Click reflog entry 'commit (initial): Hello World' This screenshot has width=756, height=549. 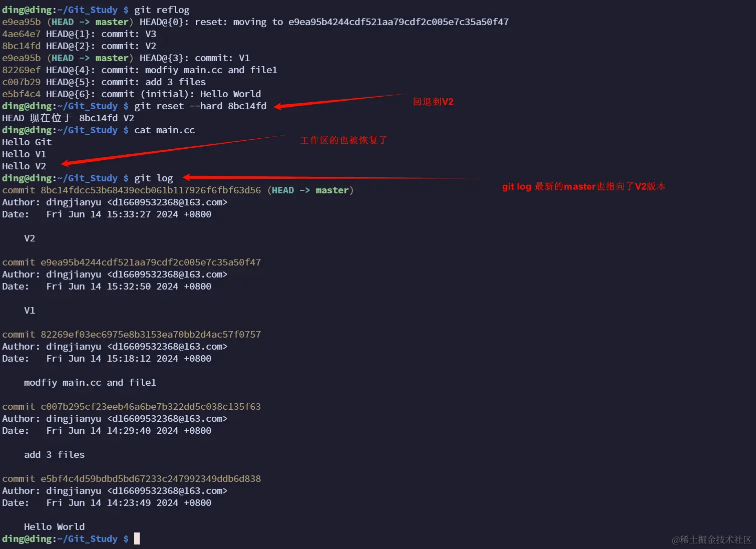[x=181, y=94]
